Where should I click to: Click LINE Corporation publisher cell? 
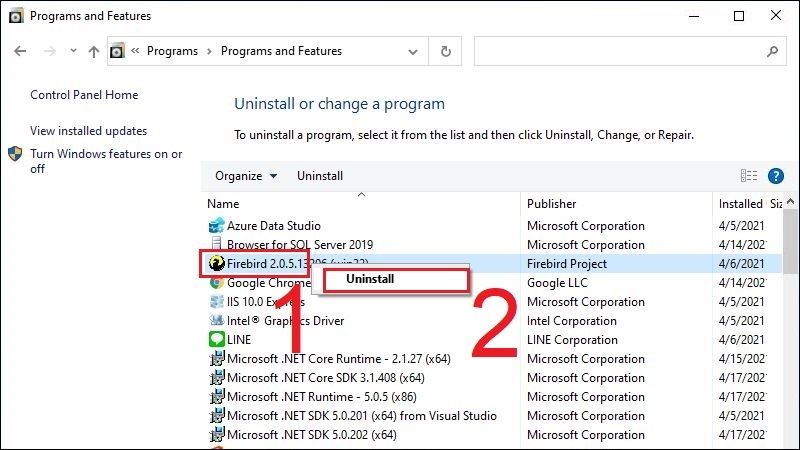(572, 340)
